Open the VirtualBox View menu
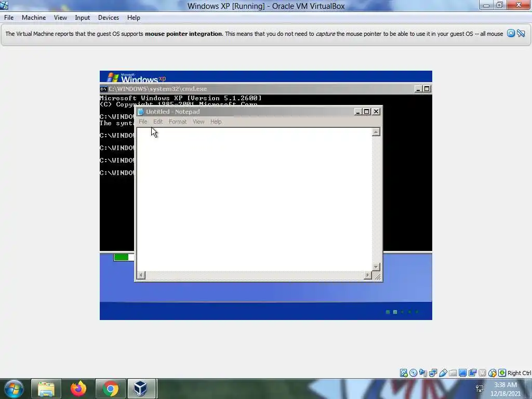The image size is (532, 399). click(x=60, y=18)
